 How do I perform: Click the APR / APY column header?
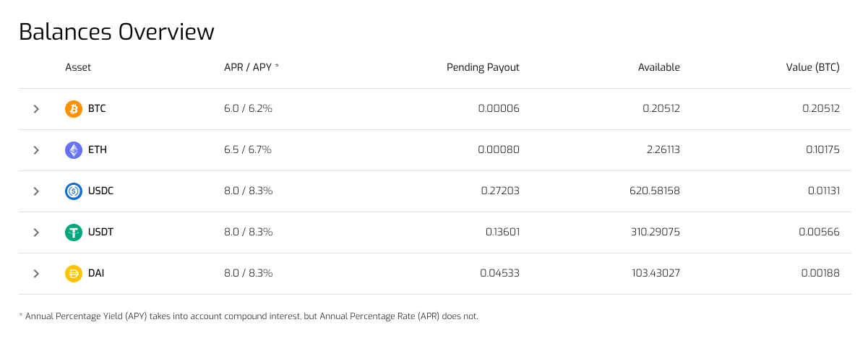[252, 67]
